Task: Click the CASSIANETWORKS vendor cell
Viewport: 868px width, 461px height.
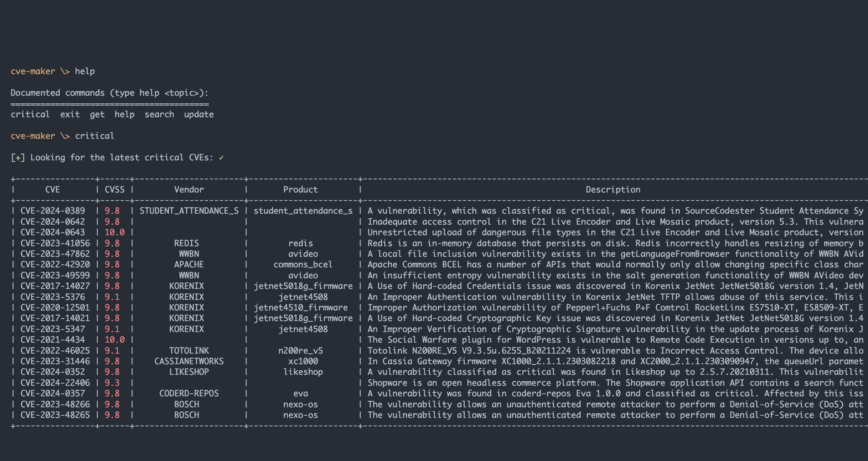Action: [189, 361]
